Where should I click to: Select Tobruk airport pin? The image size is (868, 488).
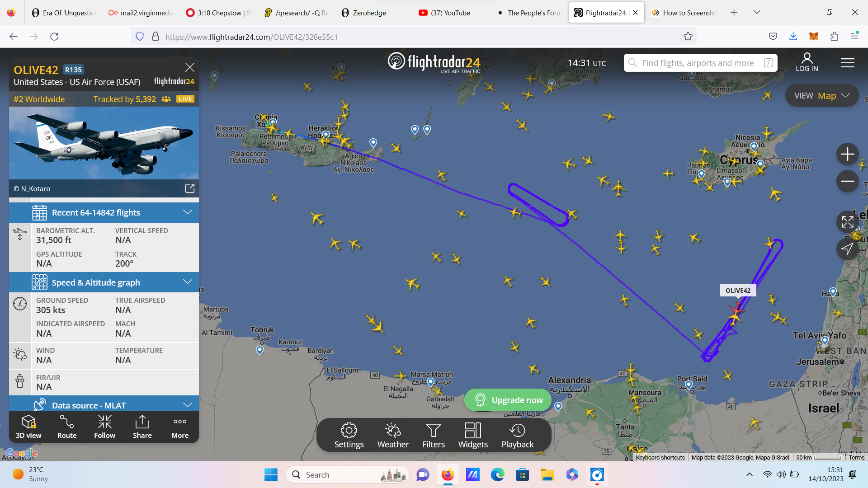(x=259, y=350)
